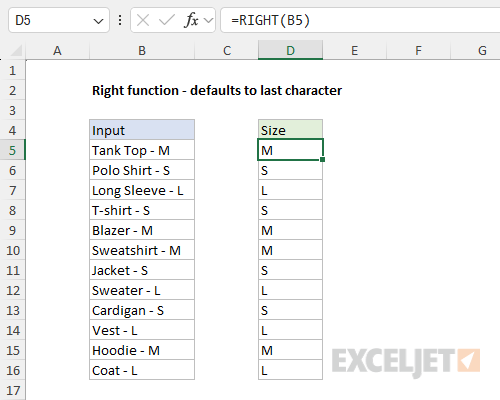Open the Name Box dropdown arrow
Viewport: 500px width, 400px height.
pyautogui.click(x=98, y=22)
